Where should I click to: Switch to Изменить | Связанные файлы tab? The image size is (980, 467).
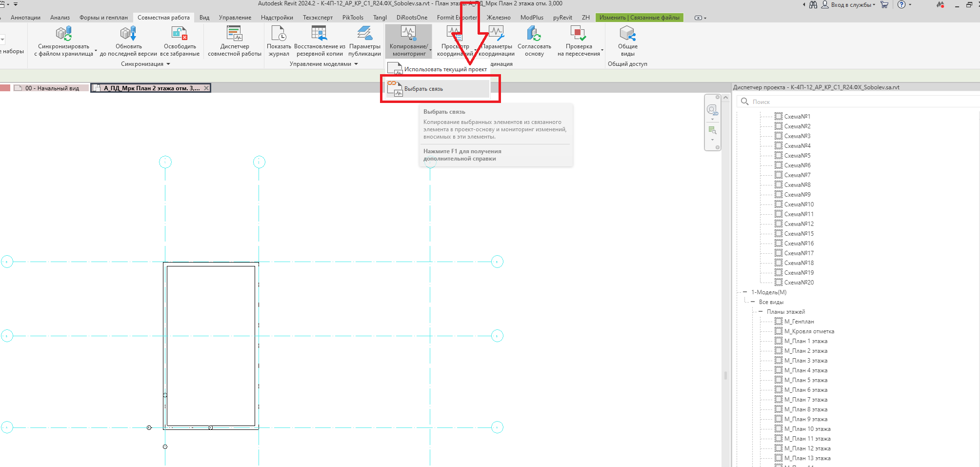point(639,18)
